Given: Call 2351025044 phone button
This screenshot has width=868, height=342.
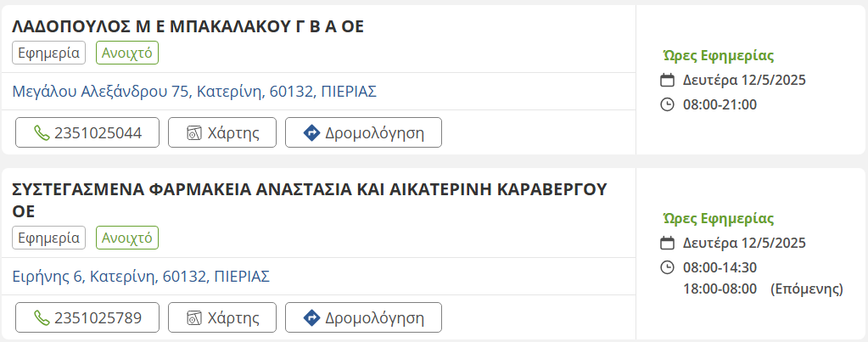Looking at the screenshot, I should coord(87,132).
